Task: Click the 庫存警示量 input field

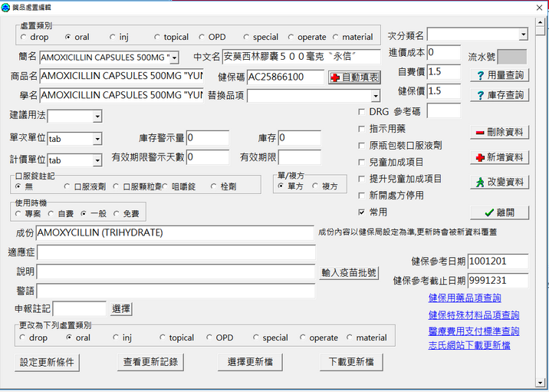Action: tap(208, 138)
